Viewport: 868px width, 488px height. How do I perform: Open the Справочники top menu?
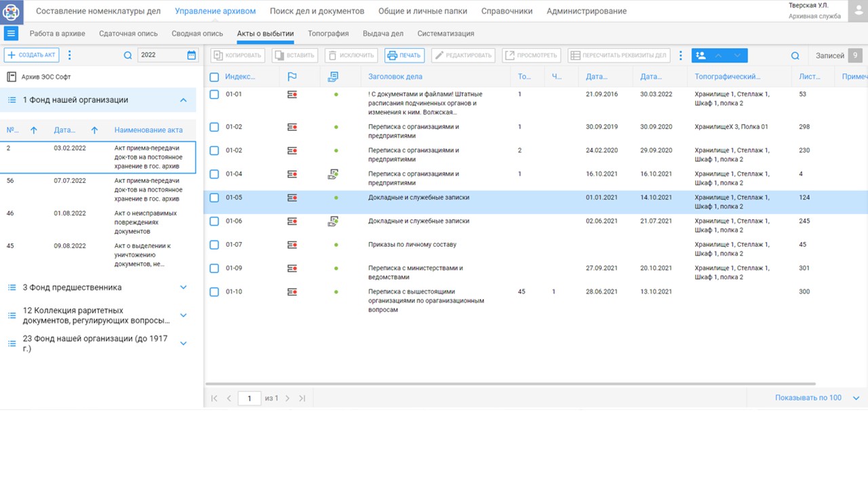click(507, 11)
